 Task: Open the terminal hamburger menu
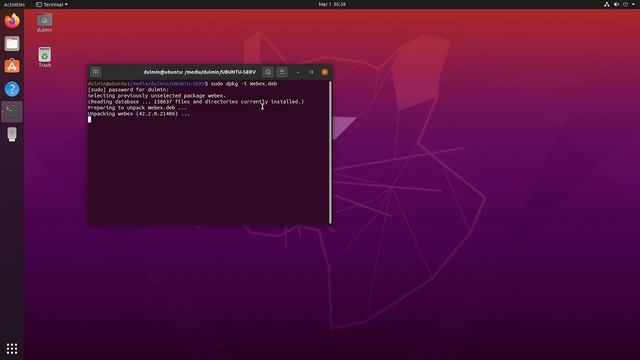(x=282, y=72)
